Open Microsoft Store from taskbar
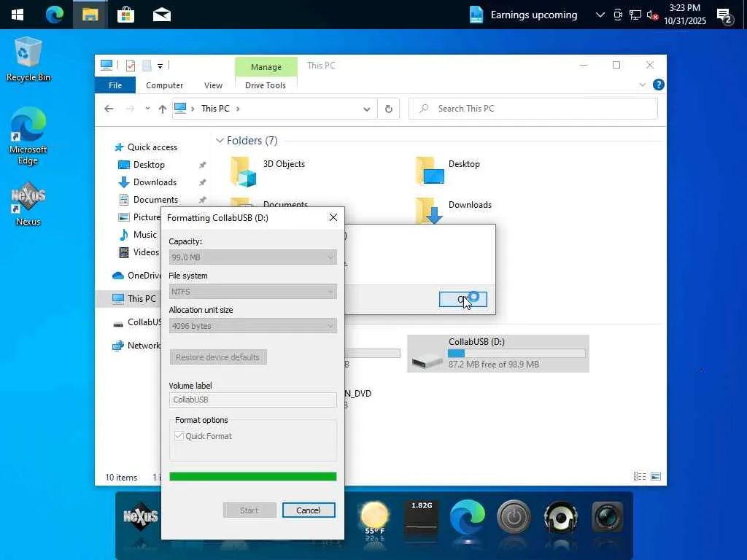 coord(125,15)
